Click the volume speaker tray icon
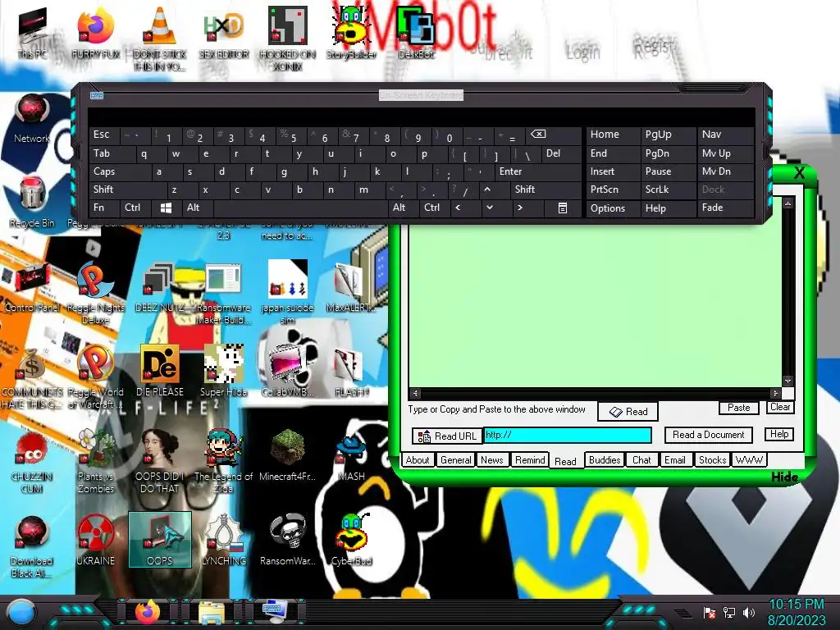Screen dimensions: 840x630 (x=749, y=612)
